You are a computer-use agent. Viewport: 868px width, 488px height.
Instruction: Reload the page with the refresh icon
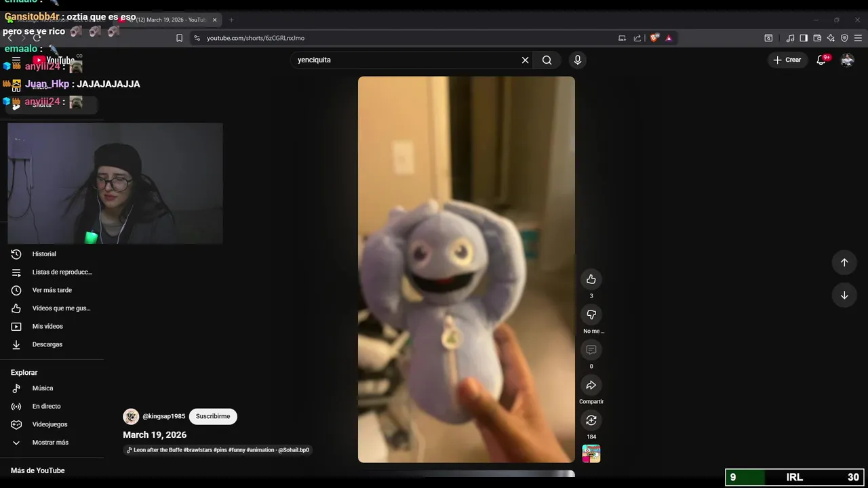[37, 38]
